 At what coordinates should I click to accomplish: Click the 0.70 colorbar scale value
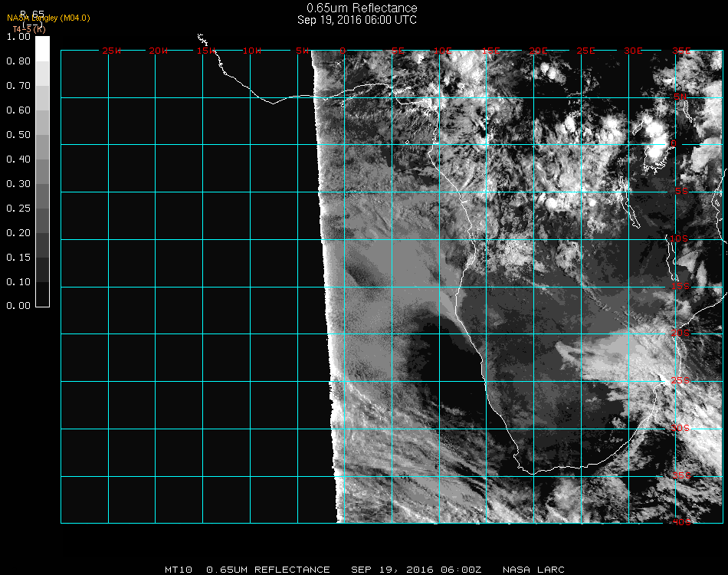pyautogui.click(x=18, y=86)
